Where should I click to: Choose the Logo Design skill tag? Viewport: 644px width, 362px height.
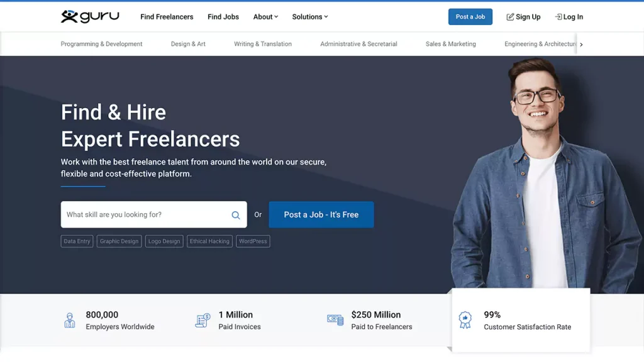[x=164, y=241]
